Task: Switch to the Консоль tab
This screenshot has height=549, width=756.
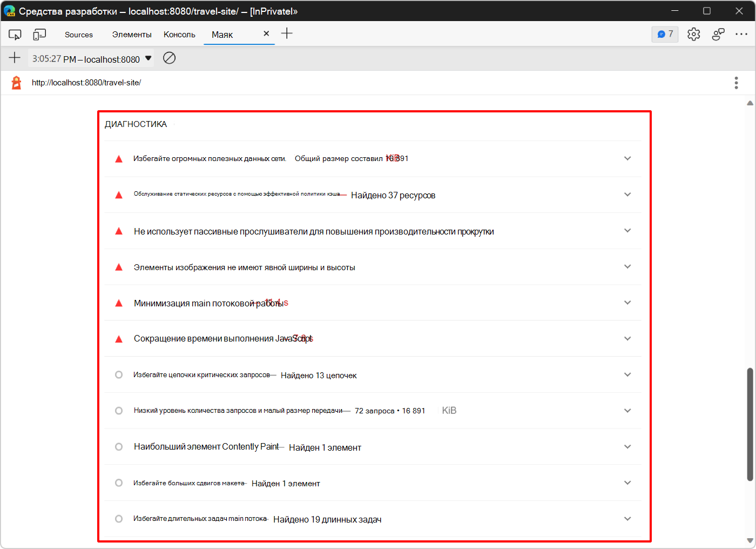Action: (179, 35)
